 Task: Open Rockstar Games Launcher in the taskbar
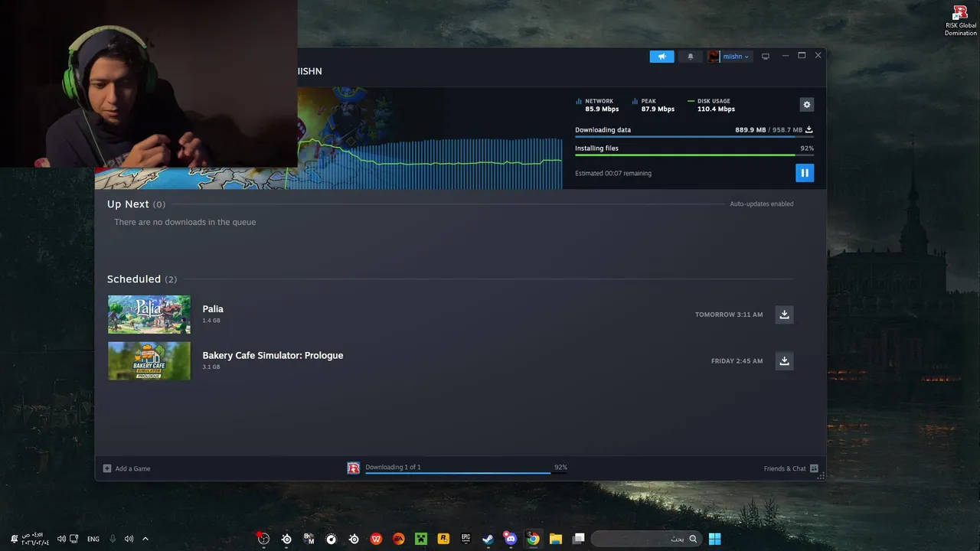point(443,539)
